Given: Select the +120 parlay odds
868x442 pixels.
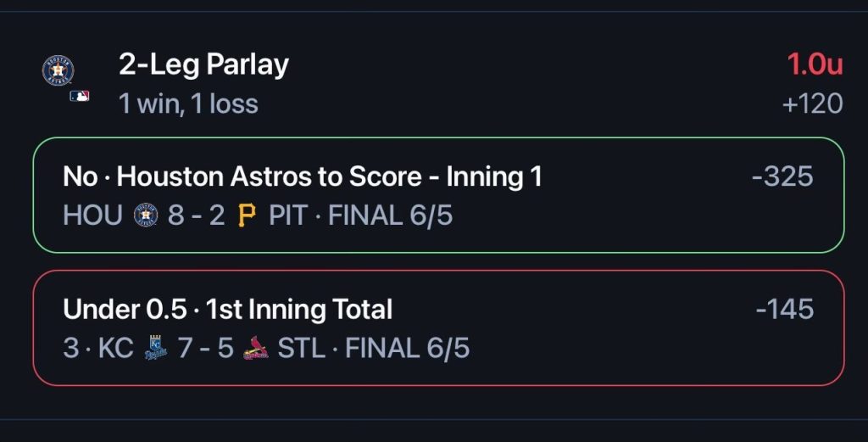Looking at the screenshot, I should 813,104.
